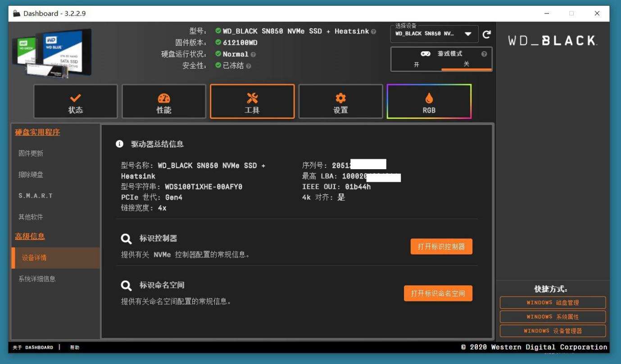Screen dimensions: 621x364
Task: Open WINDOWS 设备管理器 shortcut
Action: (553, 331)
